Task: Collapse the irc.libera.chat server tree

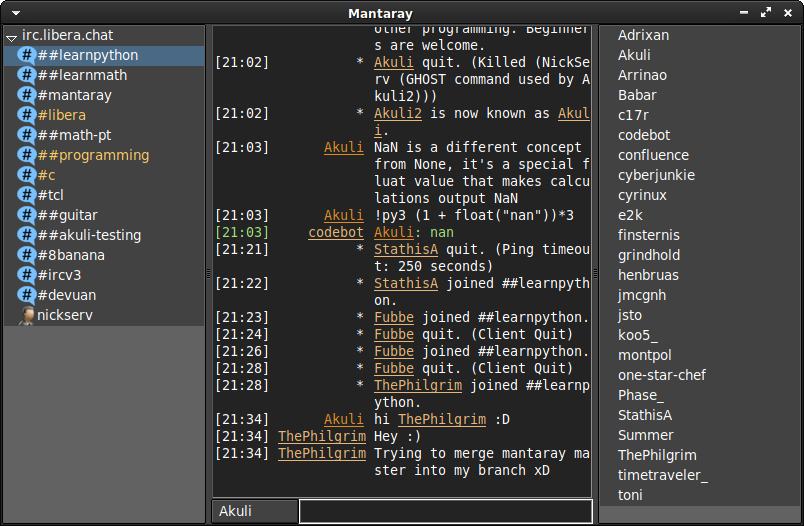Action: coord(11,36)
